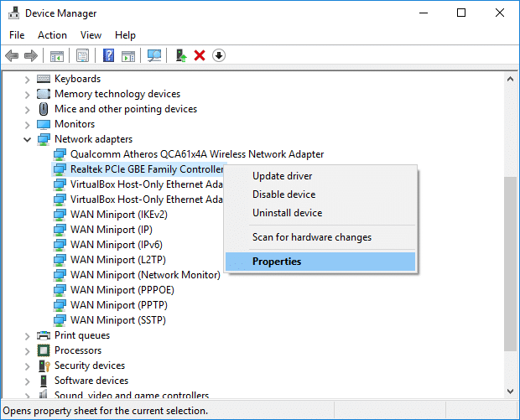
Task: Click the vertical scrollbar thumb
Action: (510, 262)
